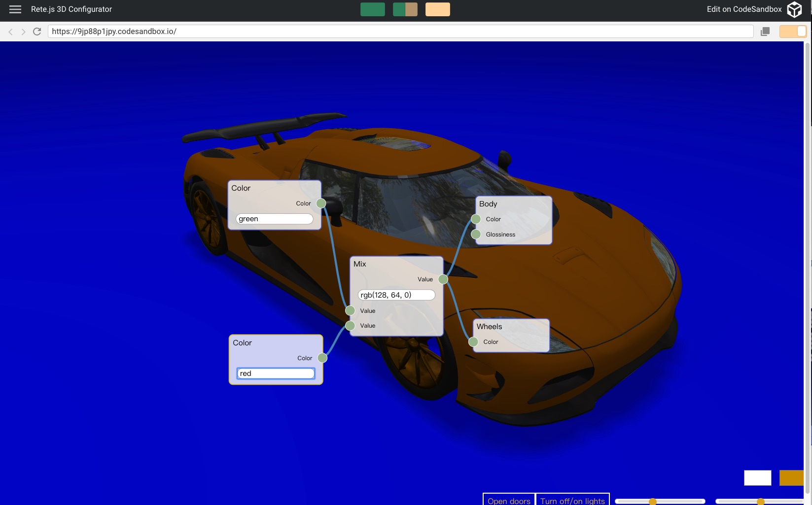Click the Open doors button
812x505 pixels.
coord(508,500)
